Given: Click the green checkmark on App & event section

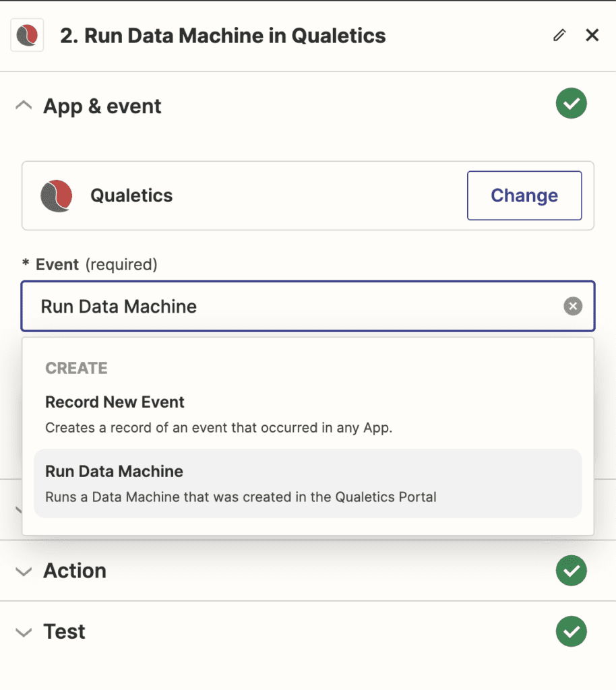Looking at the screenshot, I should coord(571,103).
